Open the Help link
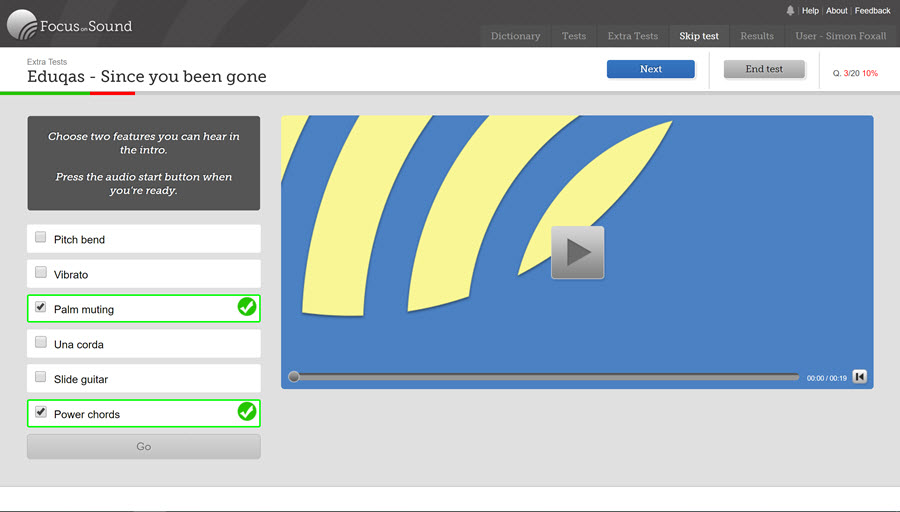Screen dimensions: 900x512 click(x=810, y=10)
